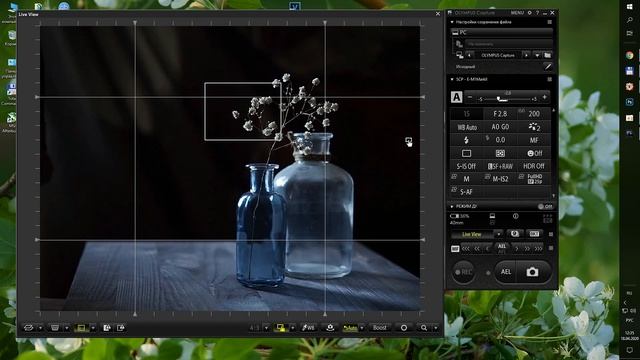Open metering mode setting icon
The image size is (640, 360).
coord(500,153)
